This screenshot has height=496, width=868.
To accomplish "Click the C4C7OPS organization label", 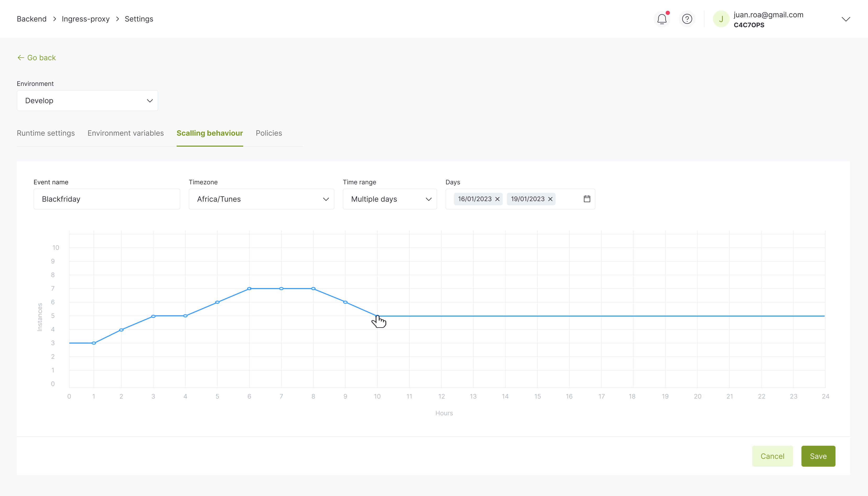I will 749,25.
